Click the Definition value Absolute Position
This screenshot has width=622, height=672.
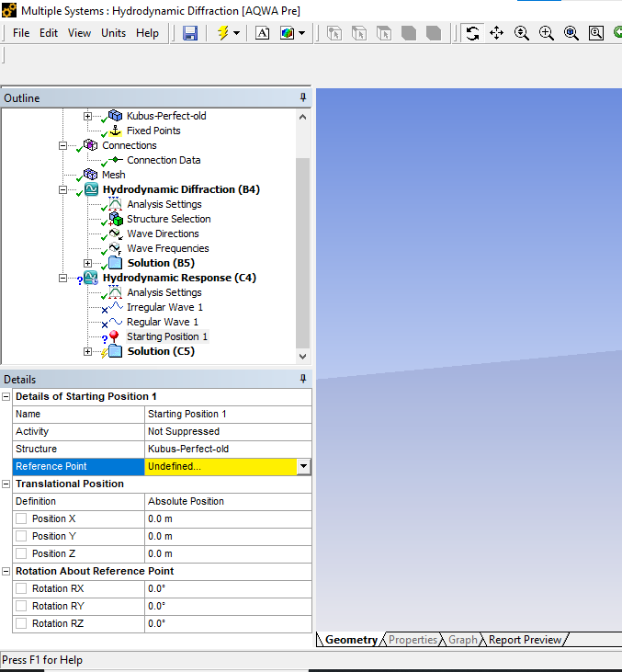coord(228,501)
